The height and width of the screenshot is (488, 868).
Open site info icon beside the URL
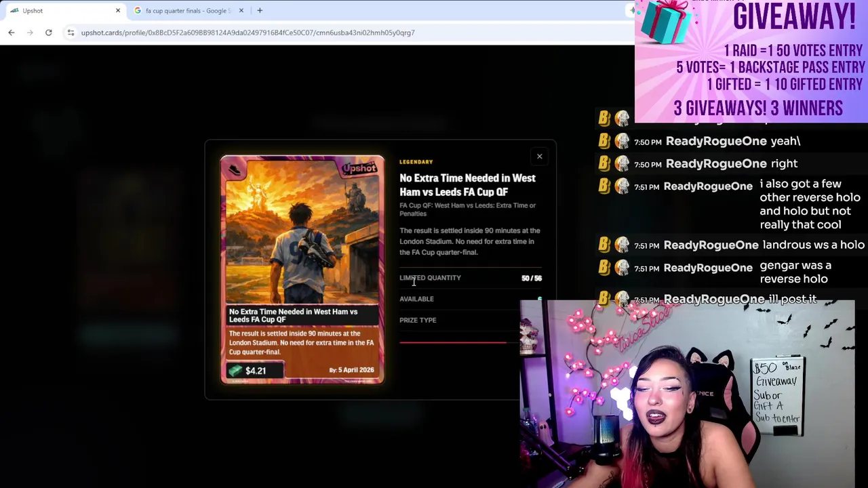71,33
